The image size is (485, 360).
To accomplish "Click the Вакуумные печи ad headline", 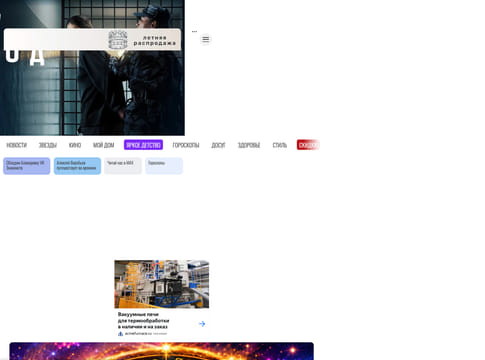I will pos(143,321).
